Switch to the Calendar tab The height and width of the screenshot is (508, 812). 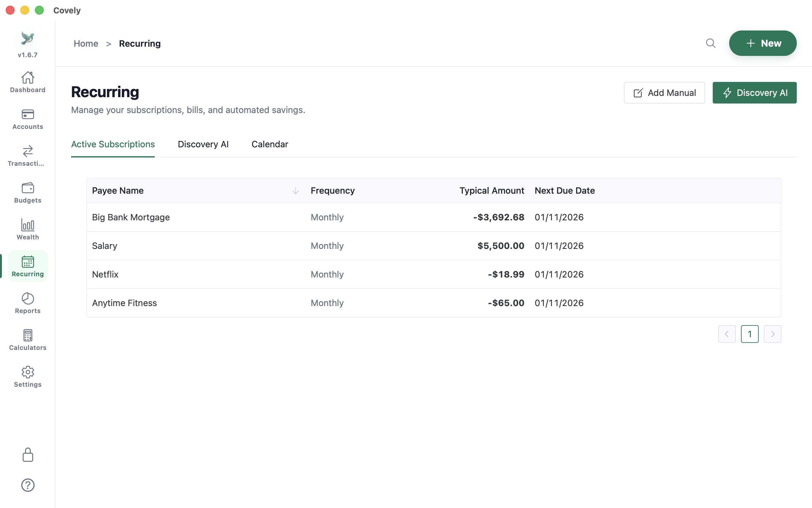270,144
